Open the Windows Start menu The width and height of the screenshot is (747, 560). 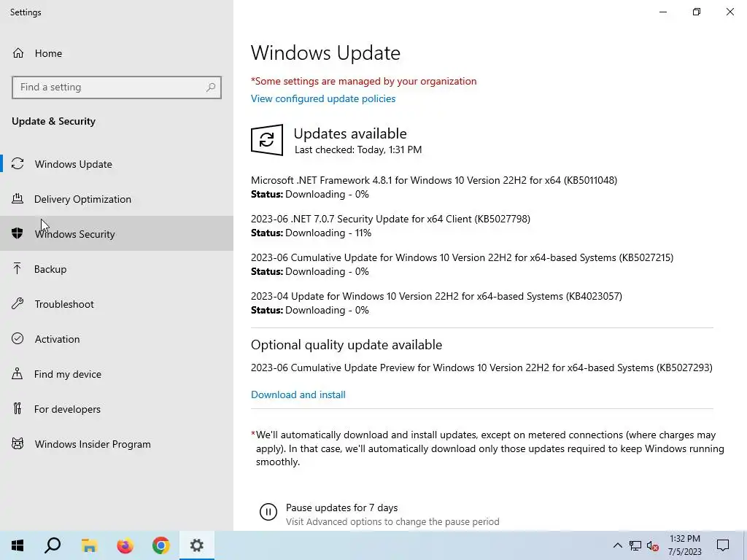pos(18,545)
